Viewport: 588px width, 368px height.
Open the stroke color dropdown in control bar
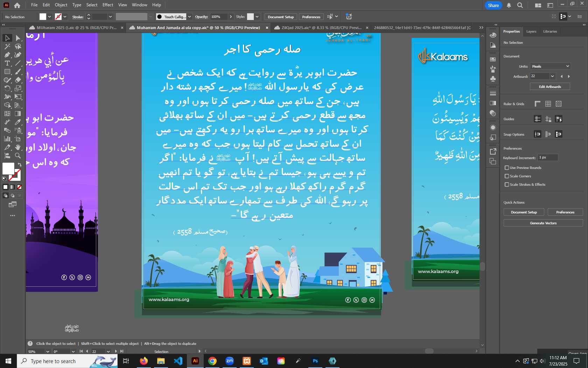(x=65, y=16)
